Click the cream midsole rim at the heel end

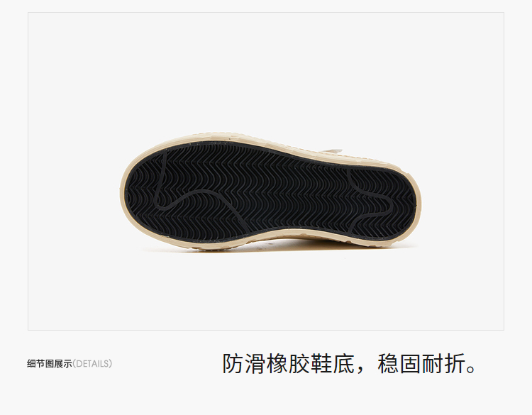click(419, 204)
